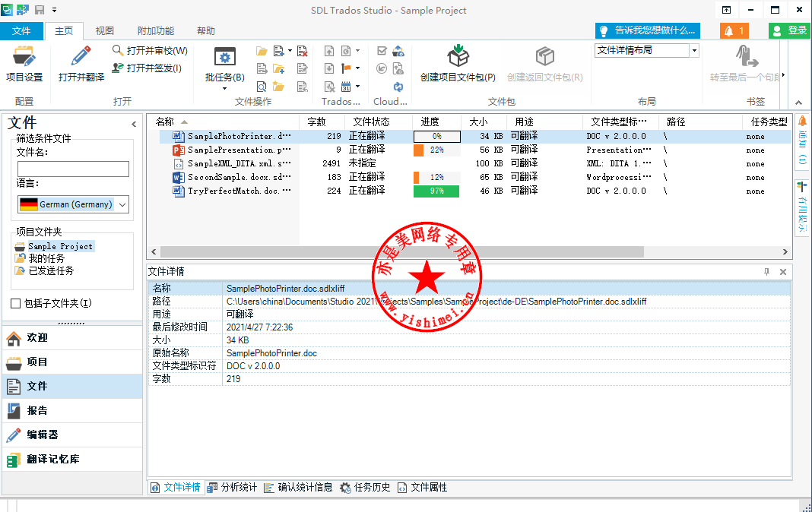Expand the quick access toolbar customize arrow
Viewport: 812px width, 512px height.
pos(55,10)
